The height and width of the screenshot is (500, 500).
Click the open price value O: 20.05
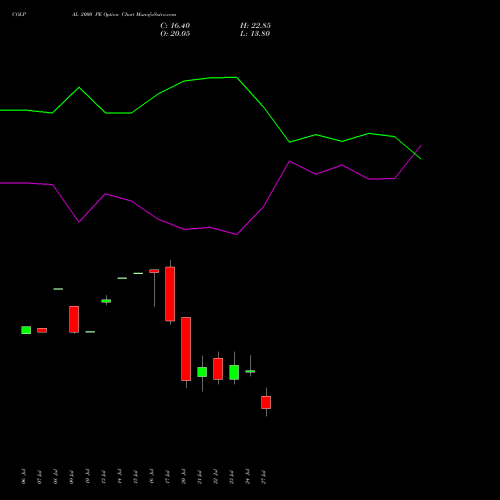(x=175, y=34)
